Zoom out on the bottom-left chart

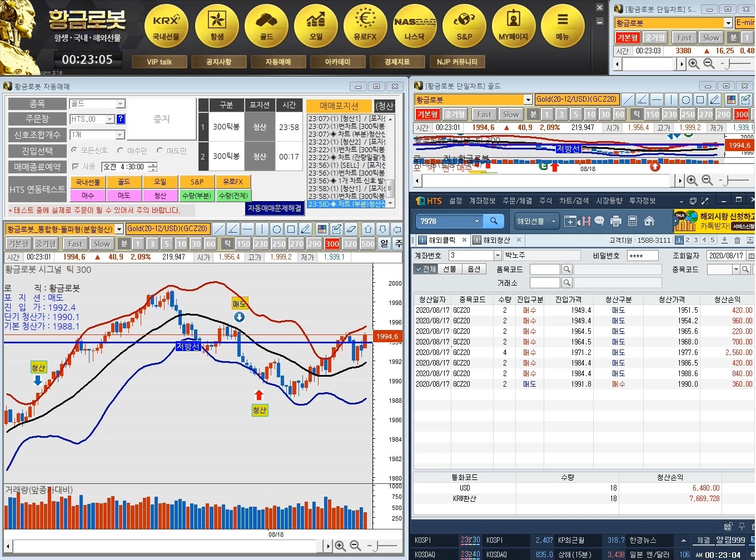(356, 546)
